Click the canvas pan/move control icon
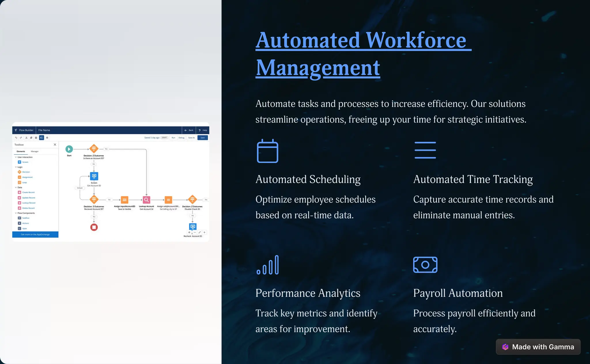The height and width of the screenshot is (364, 590). (x=189, y=232)
